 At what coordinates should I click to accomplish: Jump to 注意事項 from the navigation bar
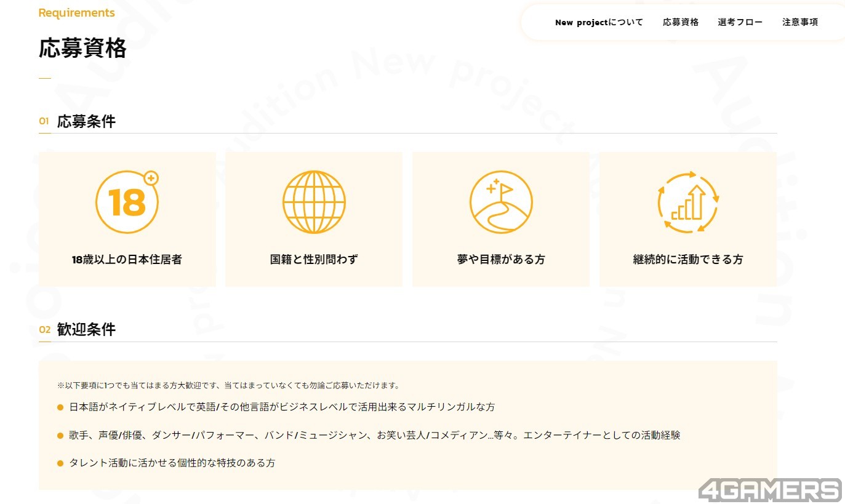pyautogui.click(x=800, y=23)
